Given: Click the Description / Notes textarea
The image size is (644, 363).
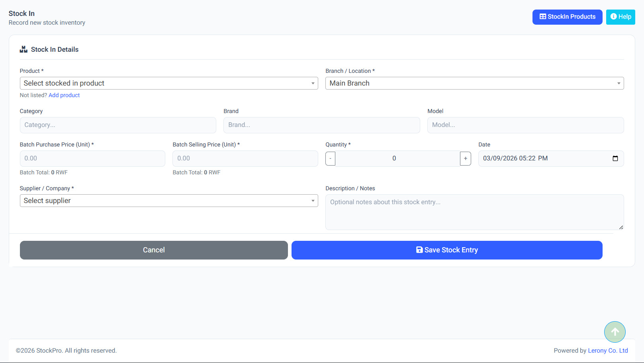Looking at the screenshot, I should [x=474, y=212].
